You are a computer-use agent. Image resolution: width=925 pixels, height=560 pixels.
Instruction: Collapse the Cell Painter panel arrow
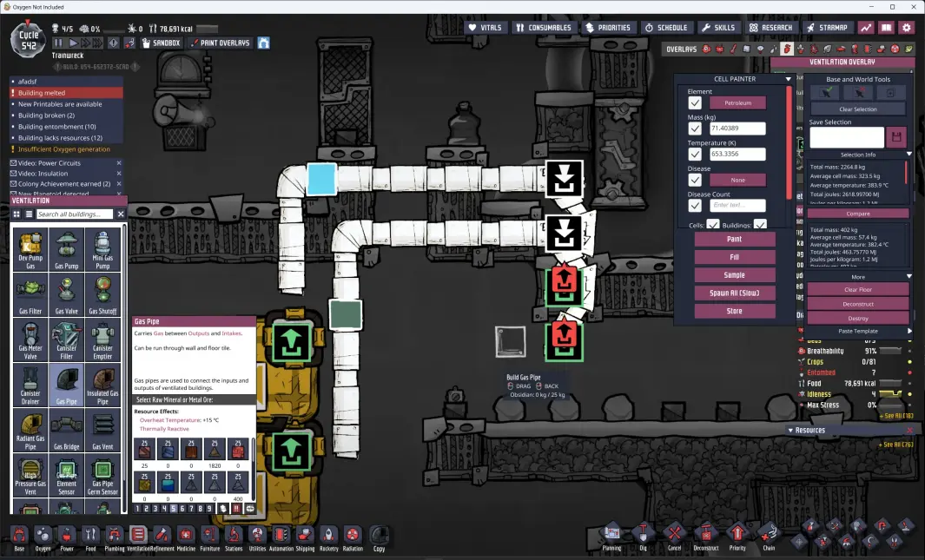(789, 79)
